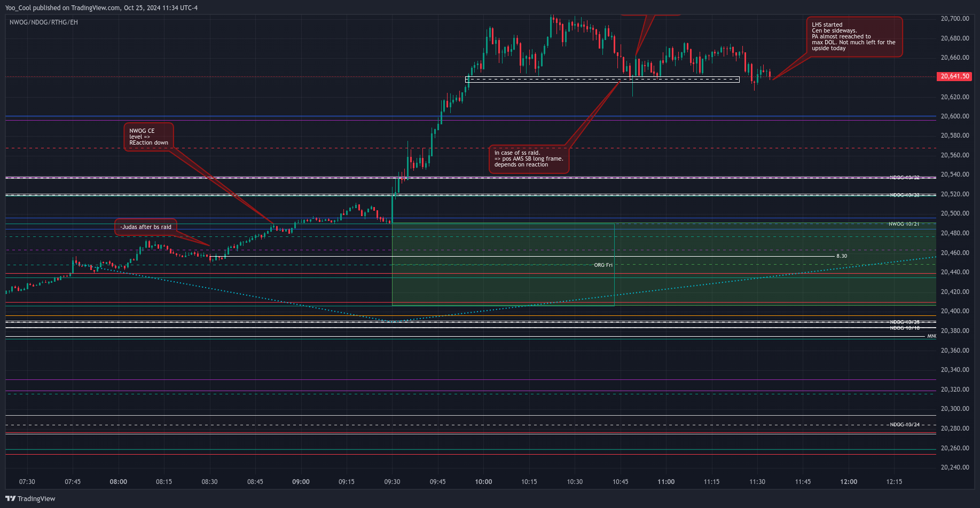Click 08:15 on the time axis
980x508 pixels.
tap(164, 482)
